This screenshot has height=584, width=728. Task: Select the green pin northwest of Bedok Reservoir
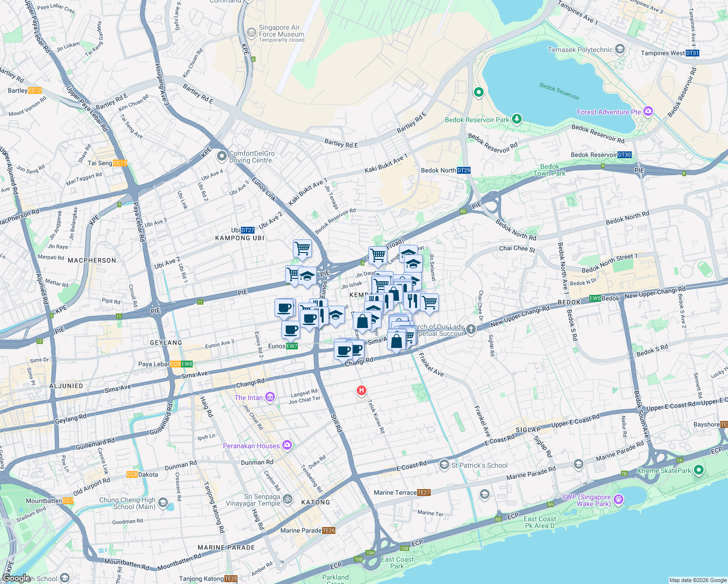tap(478, 92)
